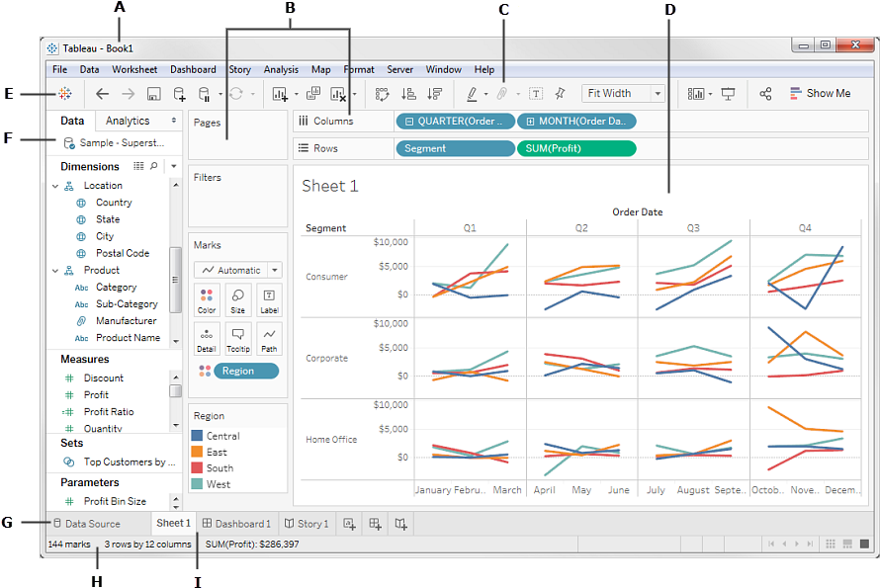Select the show tabs view icon

[x=865, y=544]
